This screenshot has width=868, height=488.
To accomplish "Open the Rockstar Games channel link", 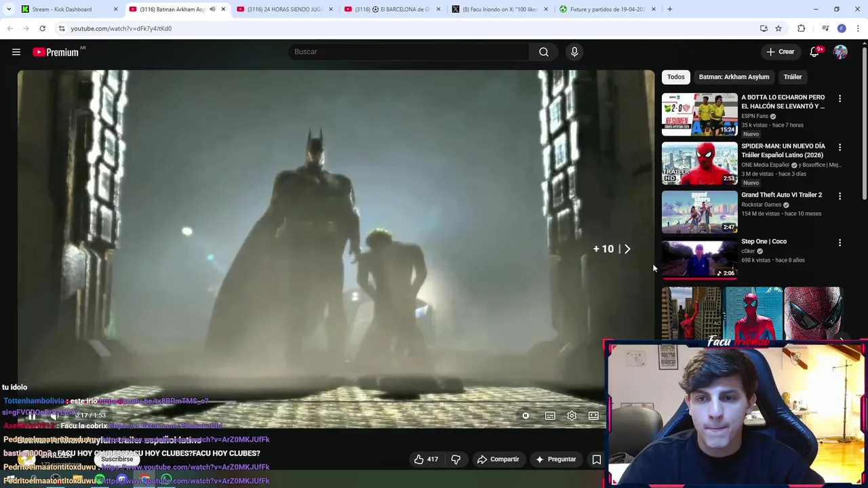I will coord(762,205).
